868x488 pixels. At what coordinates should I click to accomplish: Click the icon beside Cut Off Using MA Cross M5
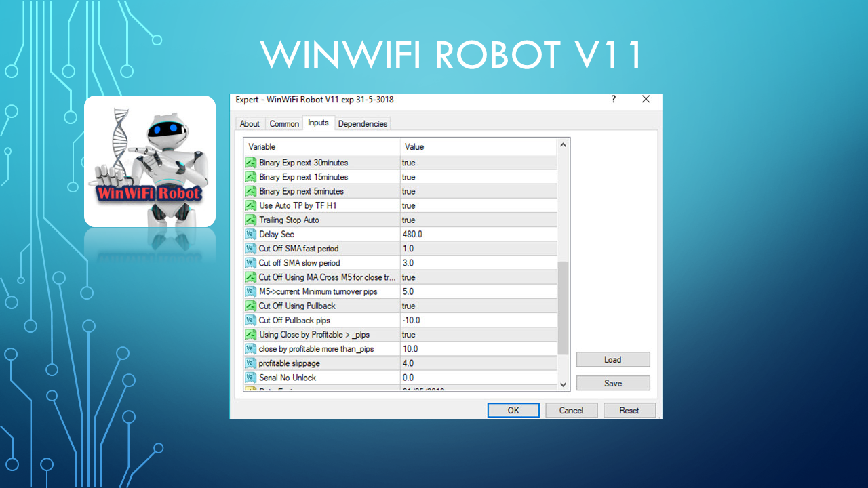[250, 277]
